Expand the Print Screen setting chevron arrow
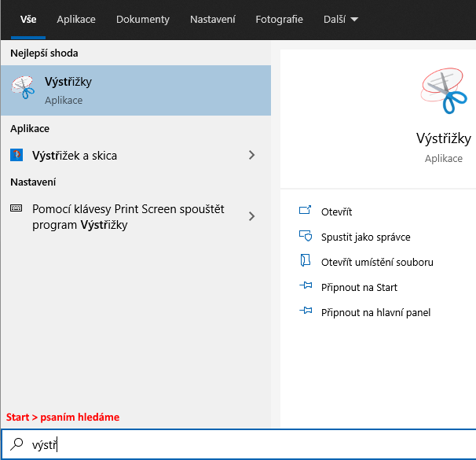476x460 pixels. pos(251,216)
